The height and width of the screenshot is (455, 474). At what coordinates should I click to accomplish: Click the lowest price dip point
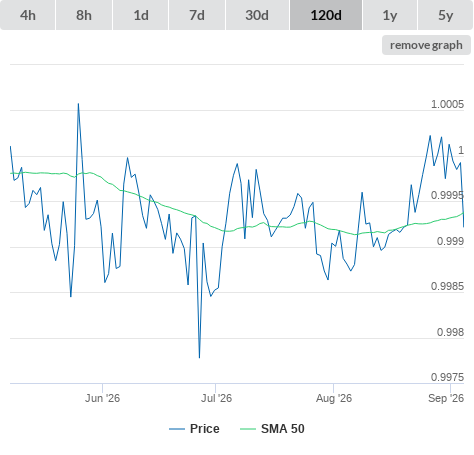pyautogui.click(x=199, y=358)
